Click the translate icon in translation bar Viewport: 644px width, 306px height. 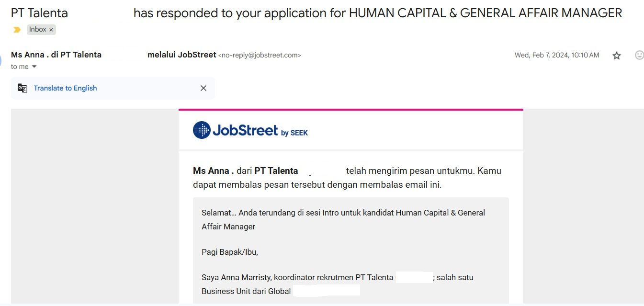pos(23,88)
